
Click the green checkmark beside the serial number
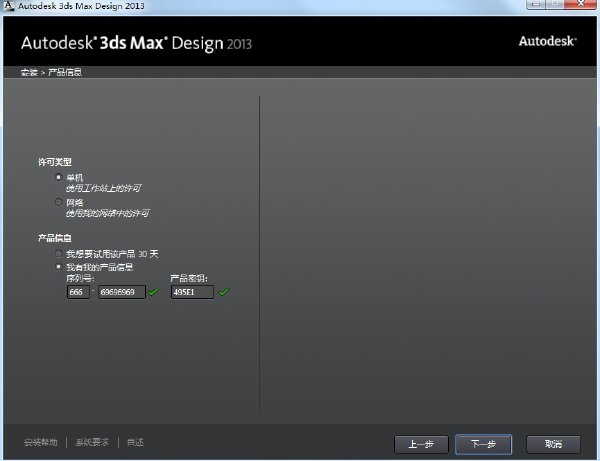tap(153, 292)
